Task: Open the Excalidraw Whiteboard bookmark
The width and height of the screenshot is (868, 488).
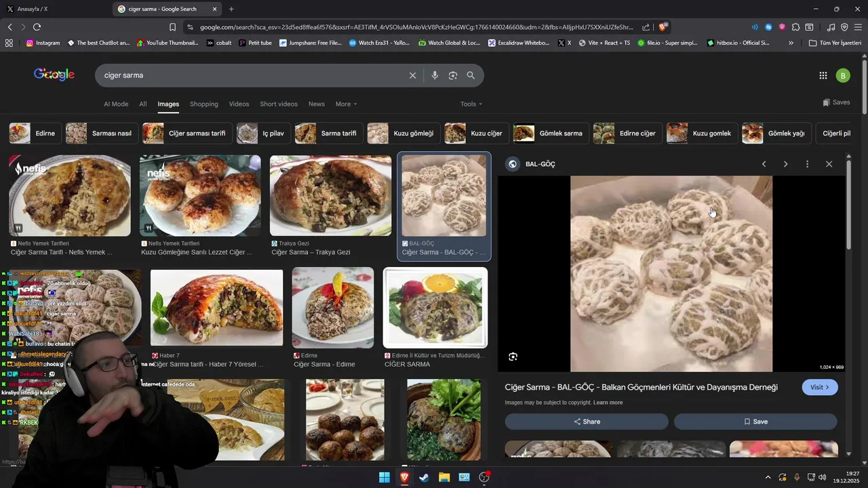Action: coord(518,43)
